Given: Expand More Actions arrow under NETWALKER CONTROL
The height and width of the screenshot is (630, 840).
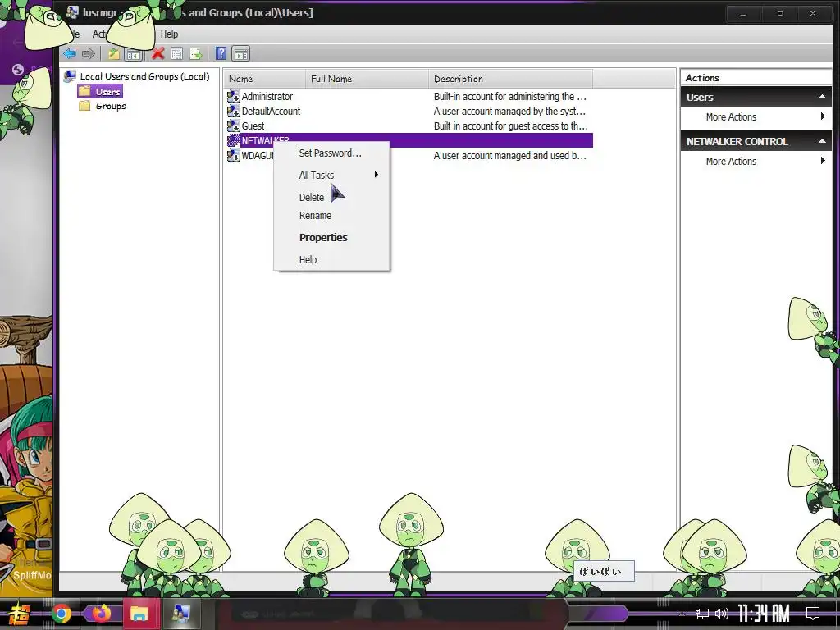Looking at the screenshot, I should [x=823, y=161].
